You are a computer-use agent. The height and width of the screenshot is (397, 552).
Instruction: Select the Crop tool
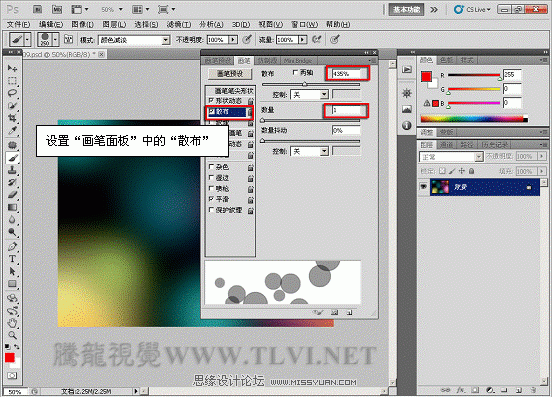click(x=12, y=118)
